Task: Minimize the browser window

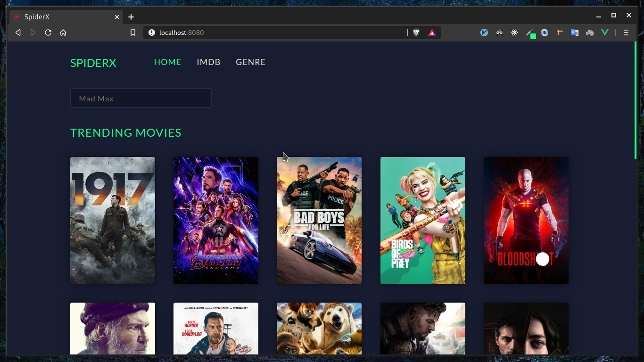Action: (x=599, y=16)
